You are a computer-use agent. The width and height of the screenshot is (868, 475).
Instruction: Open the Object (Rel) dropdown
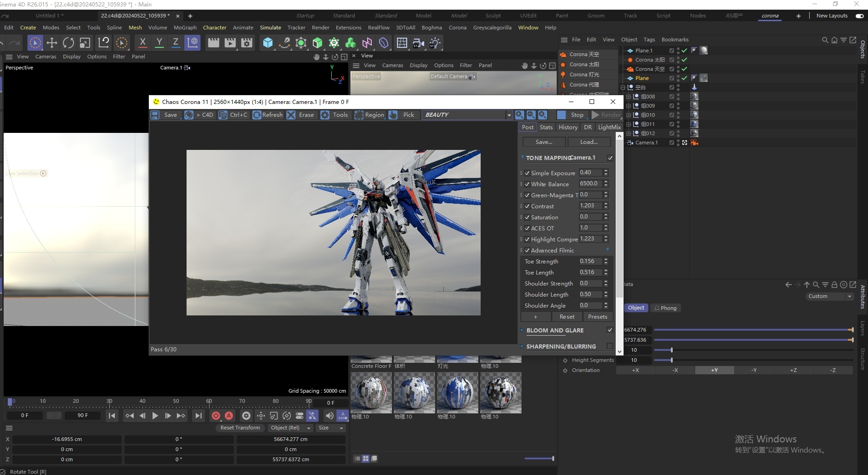coord(290,428)
